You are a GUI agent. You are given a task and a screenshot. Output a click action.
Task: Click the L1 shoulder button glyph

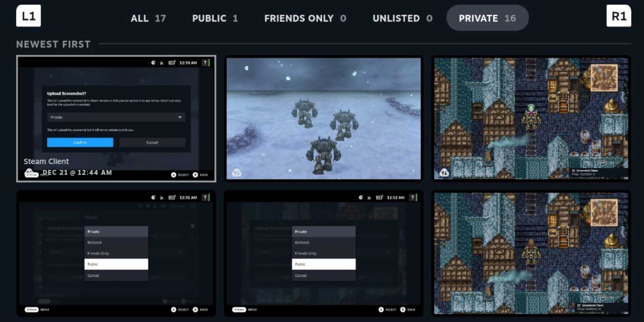click(x=28, y=16)
